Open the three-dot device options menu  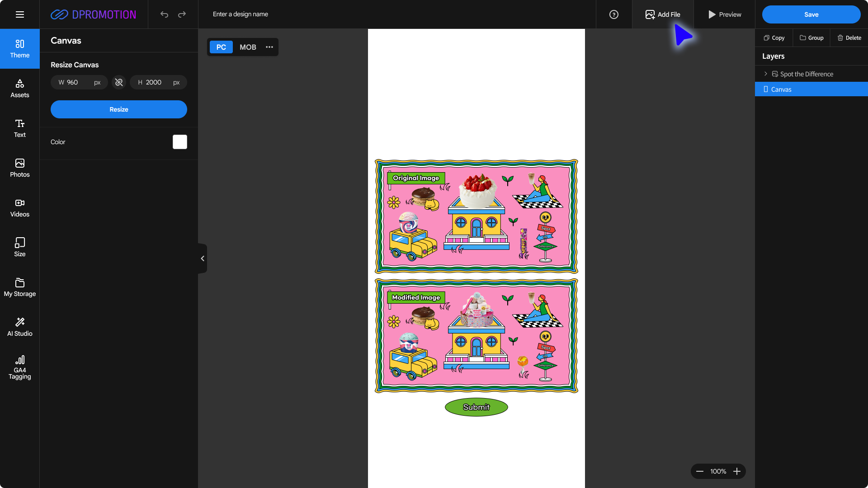coord(269,47)
